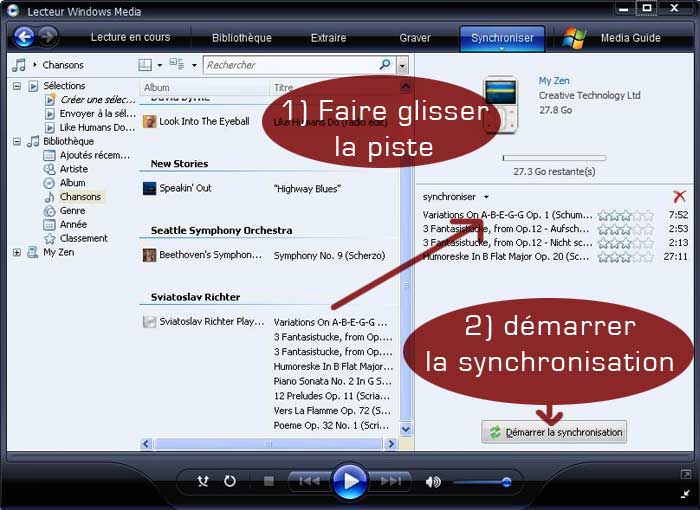Mute sound with the speaker icon
This screenshot has width=700, height=510.
(433, 481)
